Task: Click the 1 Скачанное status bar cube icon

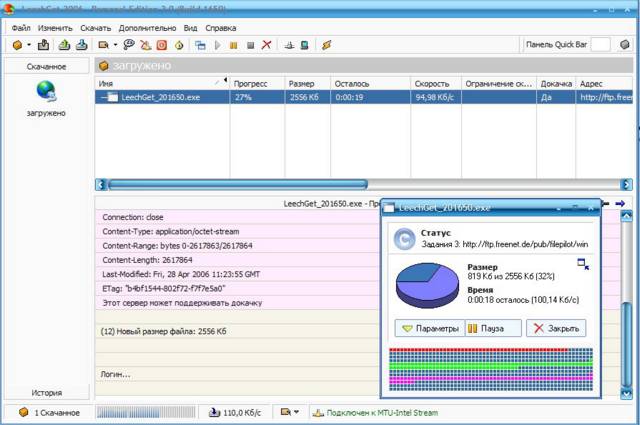Action: (24, 412)
